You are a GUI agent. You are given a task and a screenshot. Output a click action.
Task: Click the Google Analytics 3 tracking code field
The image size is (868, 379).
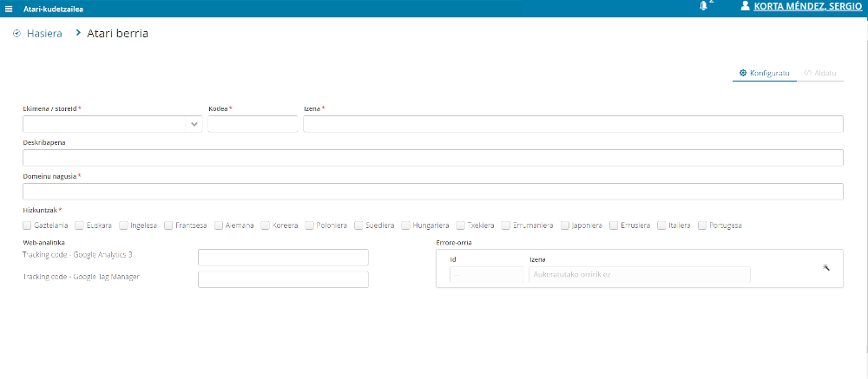tap(283, 258)
